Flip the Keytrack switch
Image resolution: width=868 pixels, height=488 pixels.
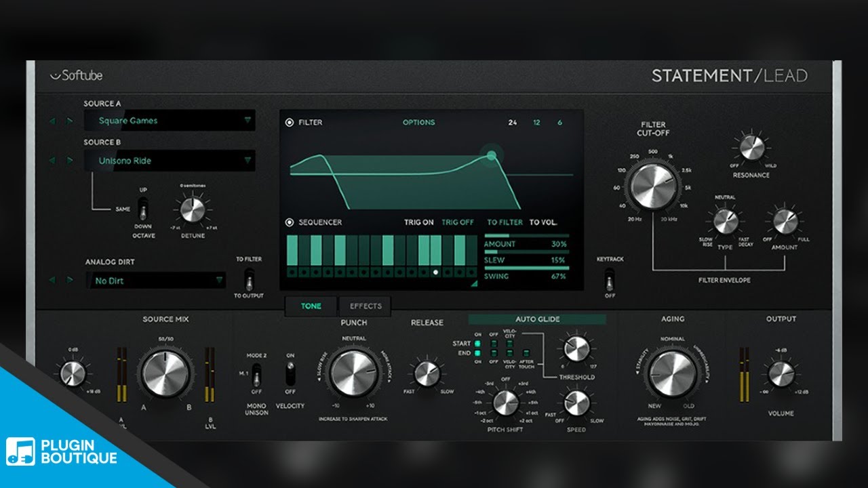(610, 279)
